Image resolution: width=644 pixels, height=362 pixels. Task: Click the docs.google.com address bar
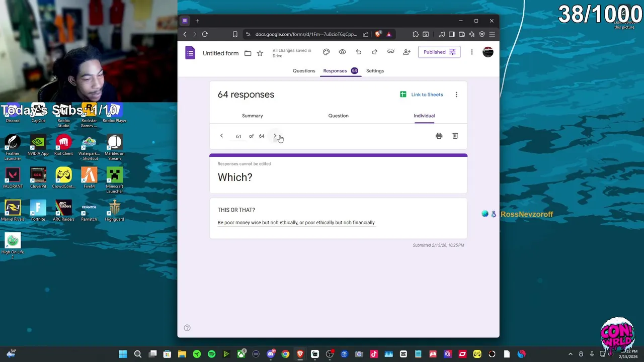click(x=306, y=34)
